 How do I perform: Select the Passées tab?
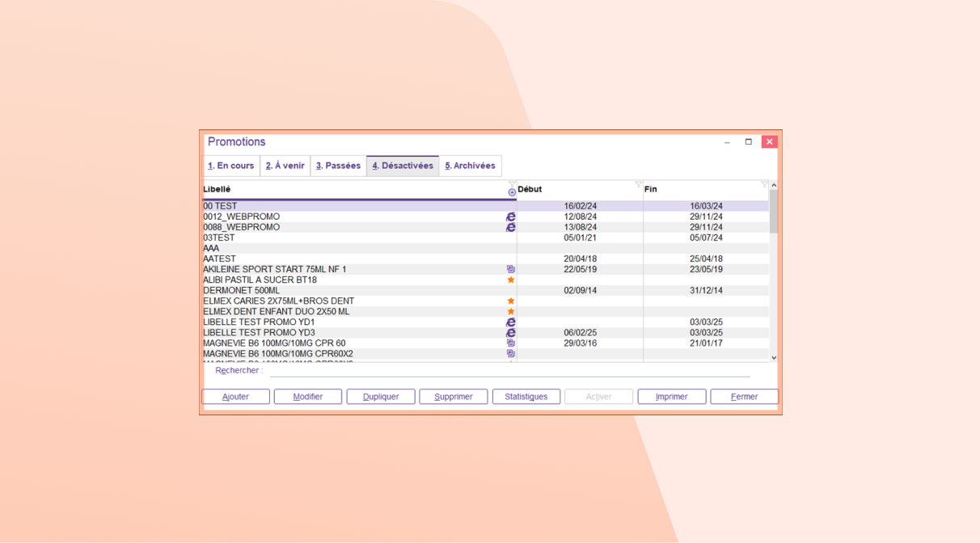coord(338,166)
